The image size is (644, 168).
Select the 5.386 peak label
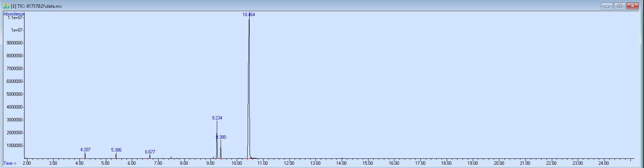(x=116, y=150)
